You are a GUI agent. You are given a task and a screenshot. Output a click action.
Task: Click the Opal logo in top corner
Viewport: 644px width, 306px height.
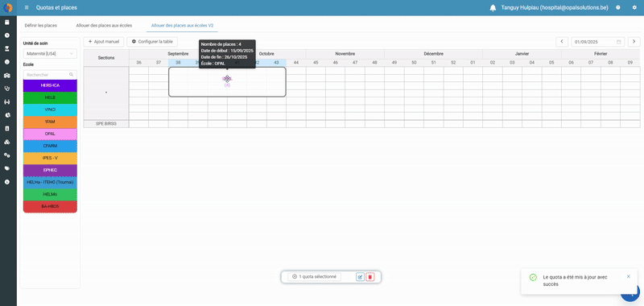pyautogui.click(x=8, y=8)
